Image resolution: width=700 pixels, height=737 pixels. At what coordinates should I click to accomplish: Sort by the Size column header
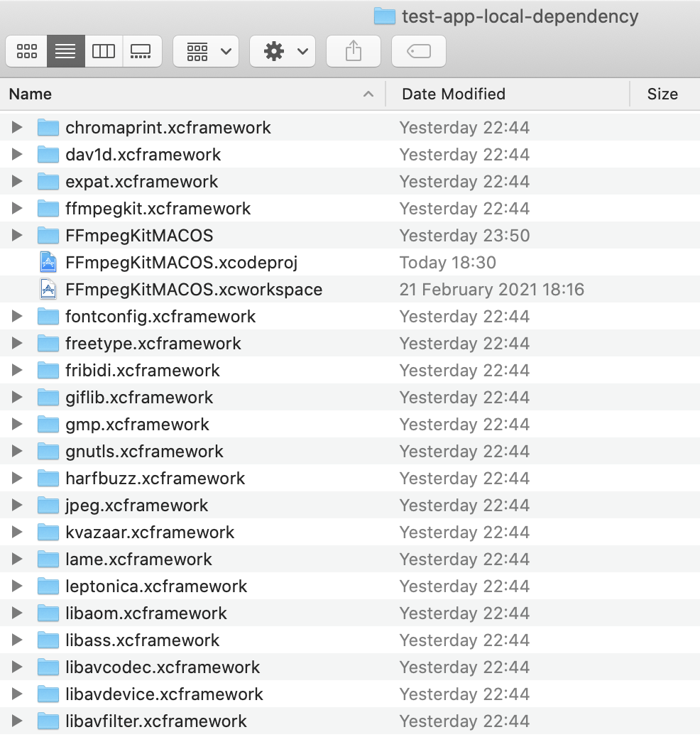point(662,94)
